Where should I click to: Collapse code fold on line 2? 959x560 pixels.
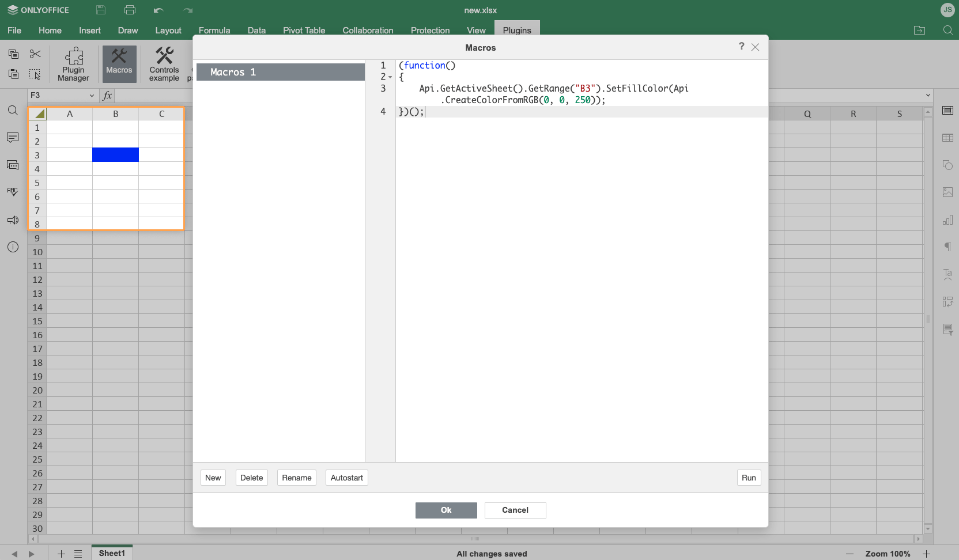coord(390,77)
